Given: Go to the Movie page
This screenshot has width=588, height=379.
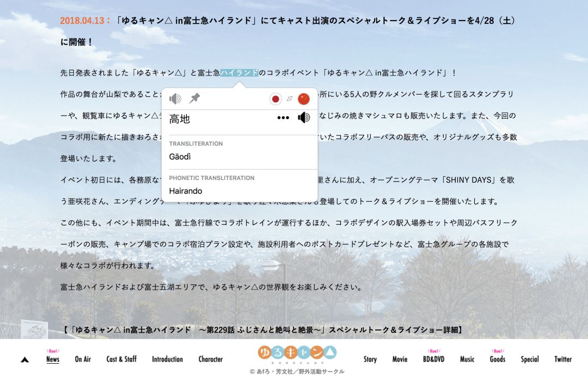Looking at the screenshot, I should (400, 359).
